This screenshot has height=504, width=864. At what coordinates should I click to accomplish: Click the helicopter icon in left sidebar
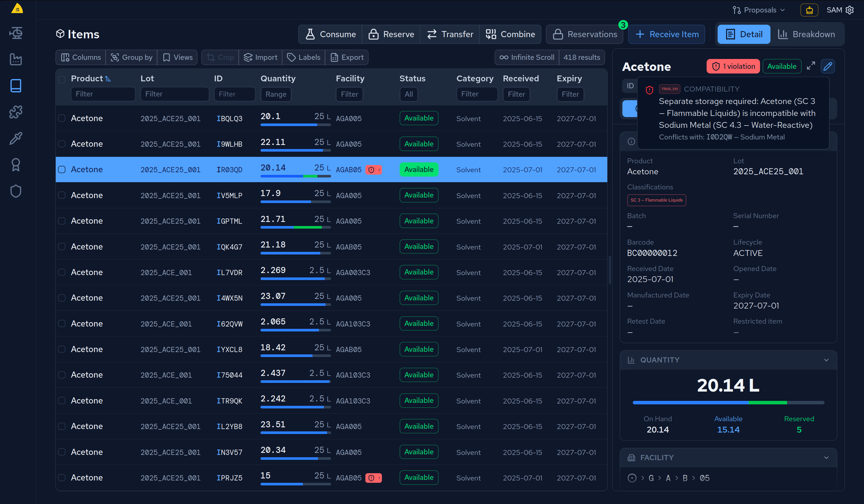pyautogui.click(x=16, y=33)
